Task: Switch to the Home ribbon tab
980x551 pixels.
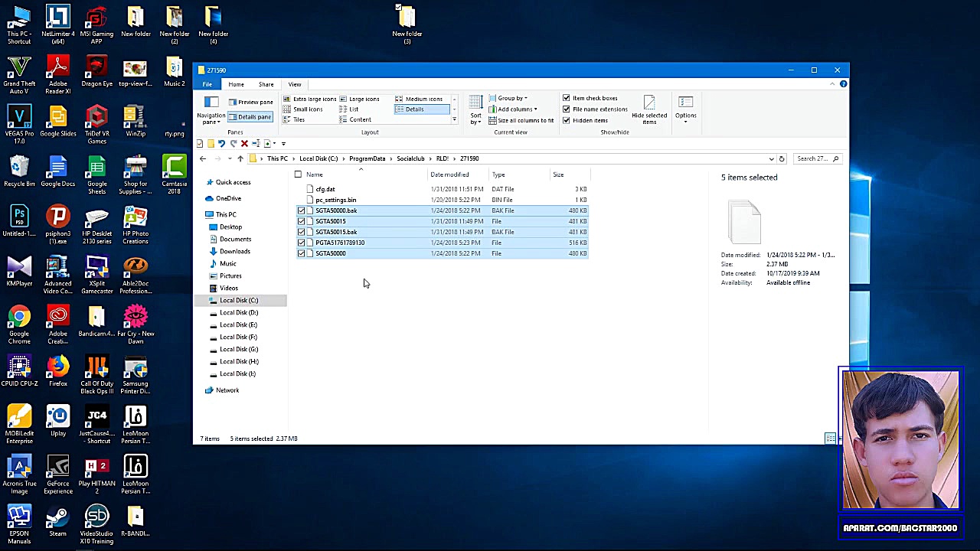Action: tap(236, 84)
